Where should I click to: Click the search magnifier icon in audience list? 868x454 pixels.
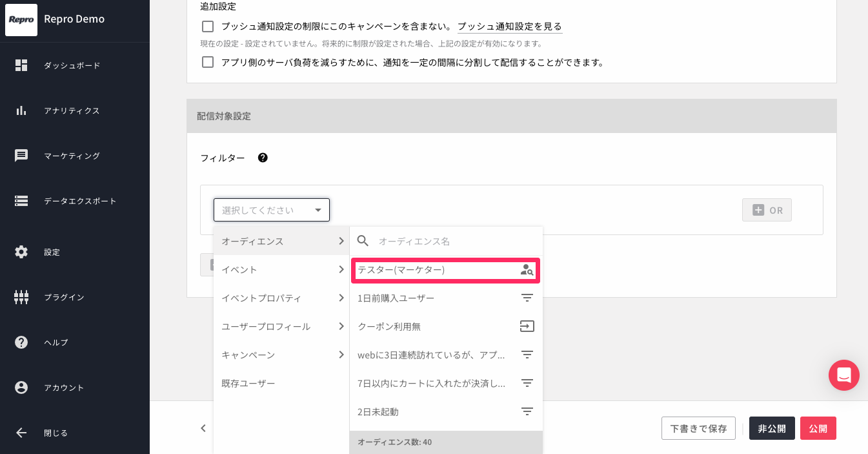[363, 241]
